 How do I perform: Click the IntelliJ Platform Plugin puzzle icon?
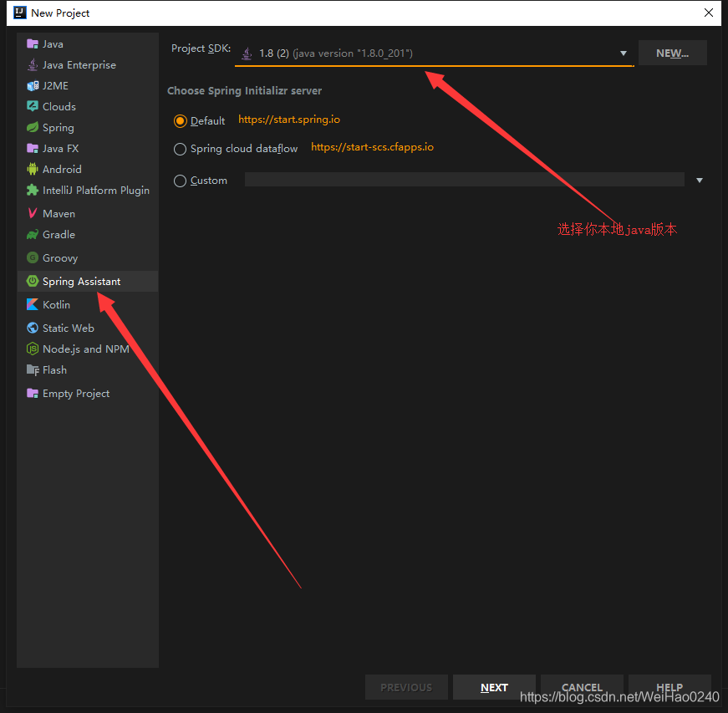point(33,190)
